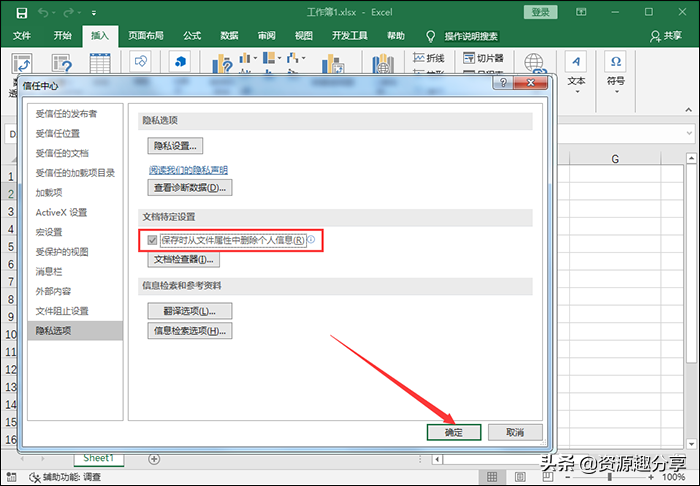Click the Line sparkline icon 折线
Screen dimensions: 700x486
(x=429, y=58)
